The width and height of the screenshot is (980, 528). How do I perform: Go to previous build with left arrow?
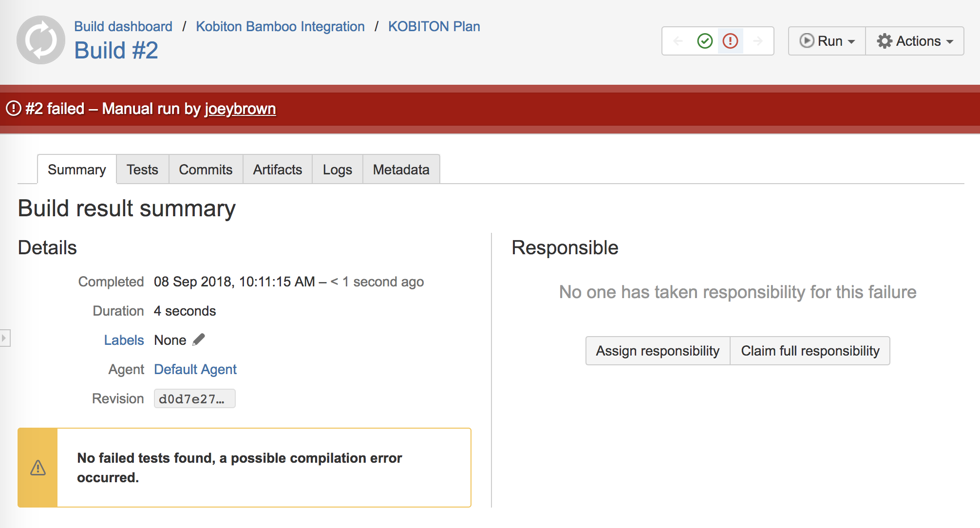coord(678,41)
